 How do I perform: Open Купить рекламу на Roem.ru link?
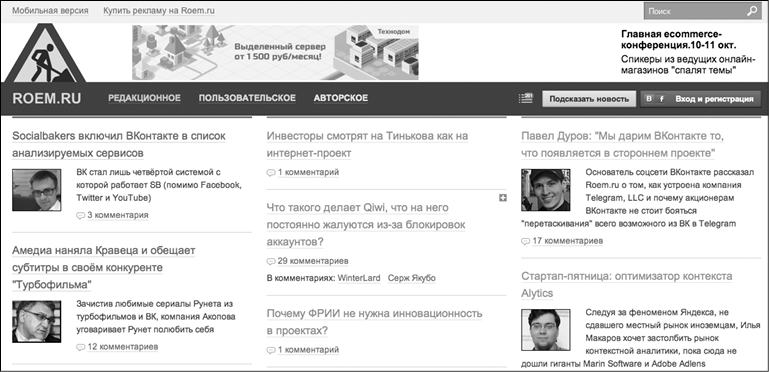click(x=159, y=10)
